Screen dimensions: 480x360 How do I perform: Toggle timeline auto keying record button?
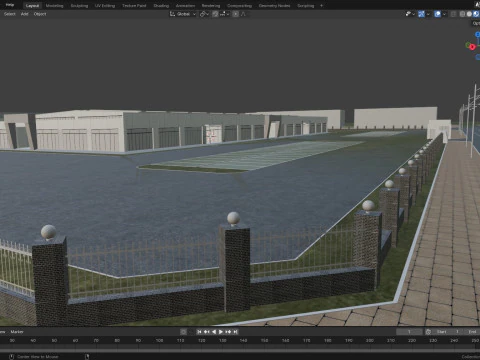(183, 332)
